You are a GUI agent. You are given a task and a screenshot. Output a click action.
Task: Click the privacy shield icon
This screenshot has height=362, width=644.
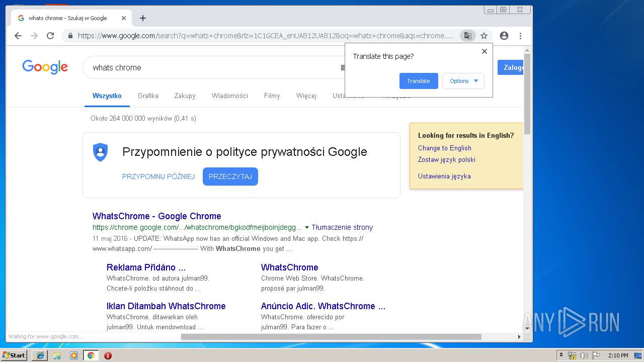pyautogui.click(x=101, y=152)
